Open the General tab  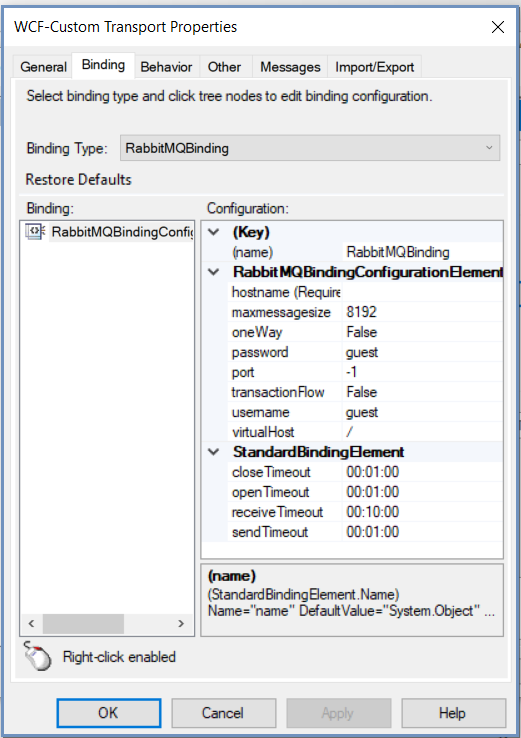pos(43,67)
